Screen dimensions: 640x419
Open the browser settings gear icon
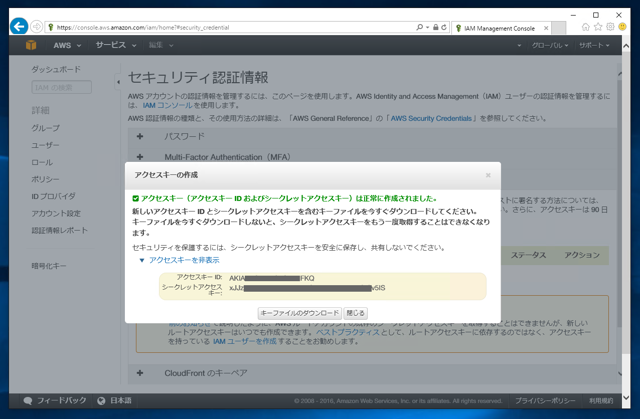(610, 27)
